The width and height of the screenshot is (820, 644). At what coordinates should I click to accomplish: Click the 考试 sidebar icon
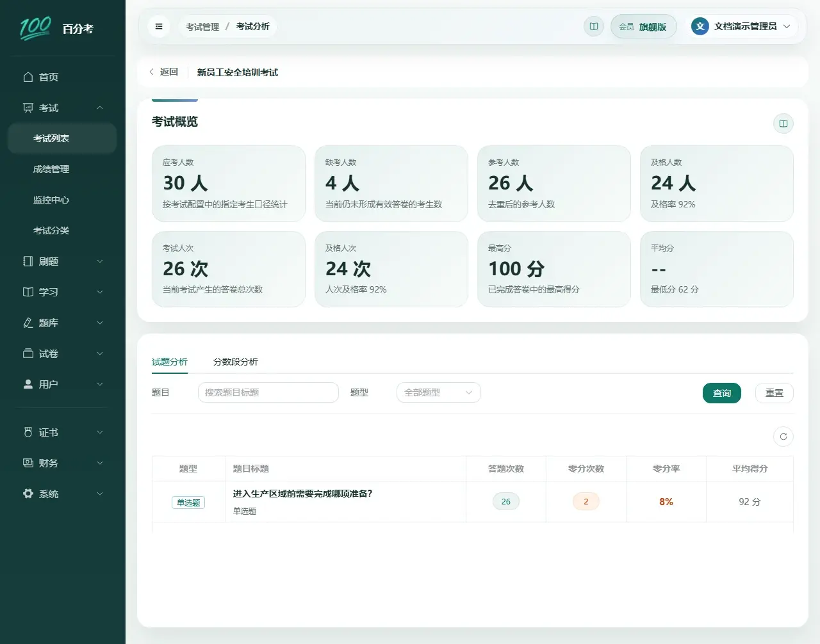(28, 108)
